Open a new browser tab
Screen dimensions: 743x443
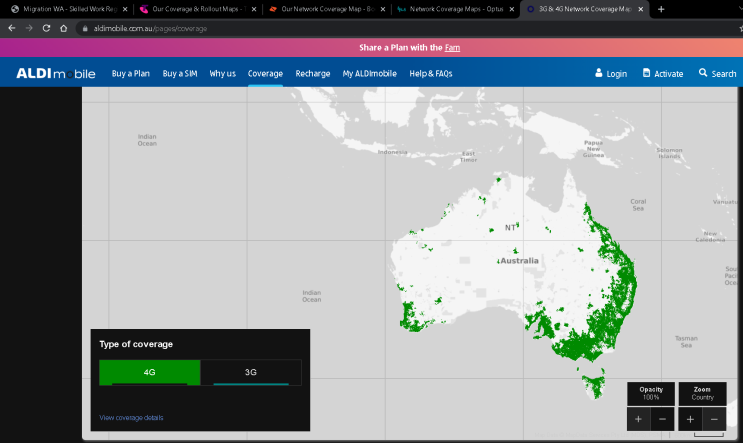coord(661,9)
